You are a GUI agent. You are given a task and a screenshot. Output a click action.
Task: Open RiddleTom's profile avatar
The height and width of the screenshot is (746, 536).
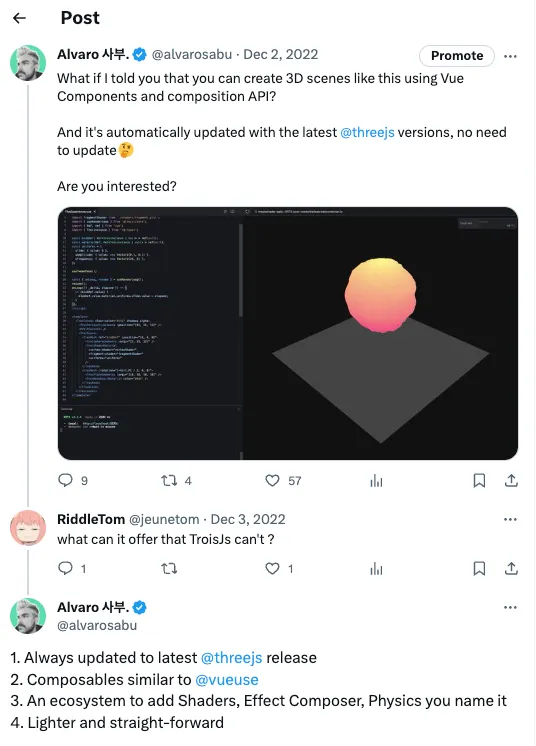tap(28, 528)
